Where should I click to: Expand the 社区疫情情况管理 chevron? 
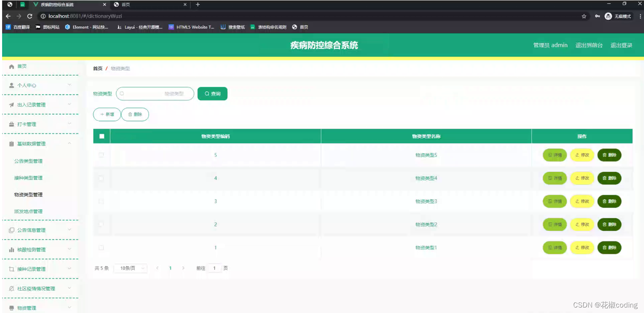(70, 289)
